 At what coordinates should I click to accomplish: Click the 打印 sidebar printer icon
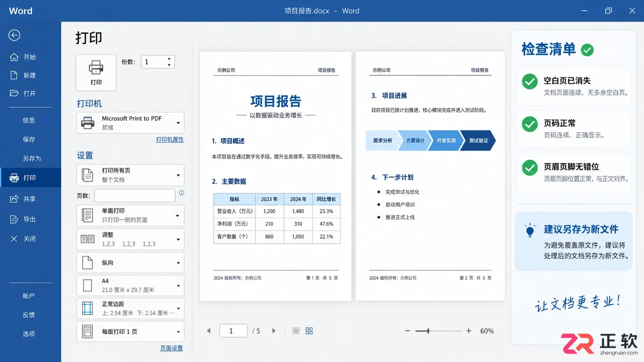[x=14, y=177]
